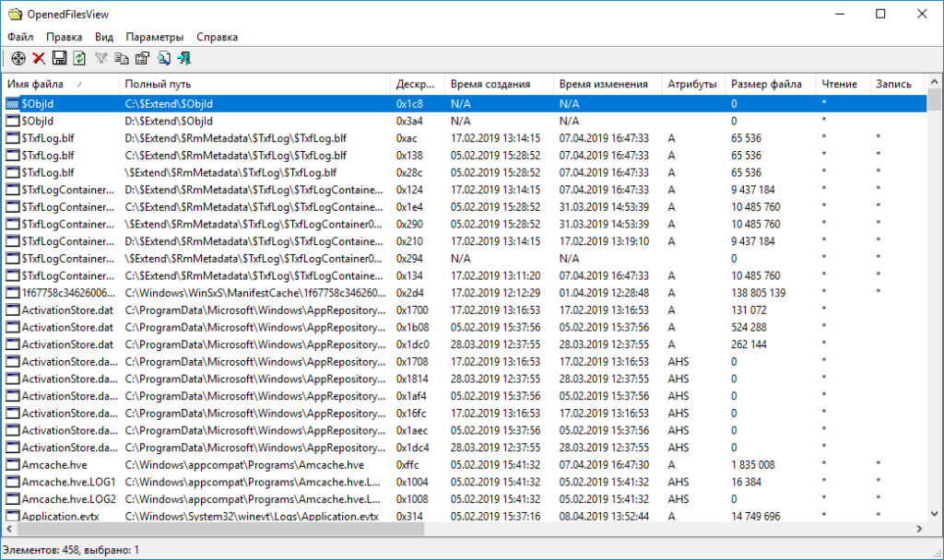Click the red X close-file icon

click(39, 59)
